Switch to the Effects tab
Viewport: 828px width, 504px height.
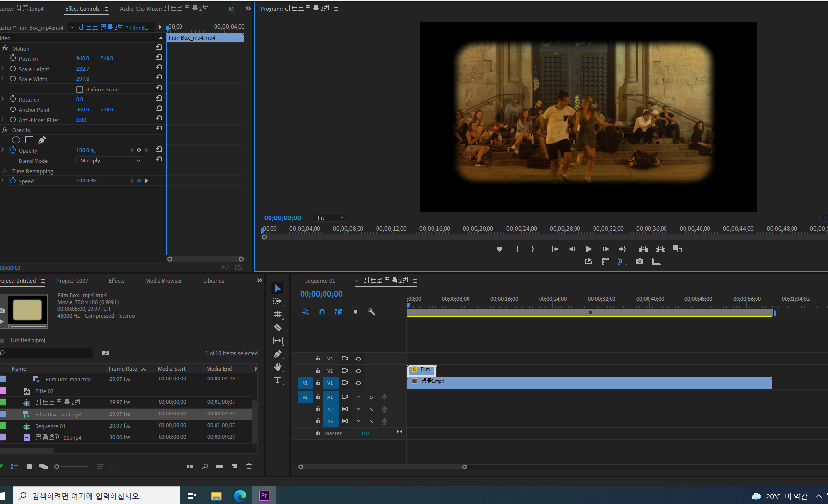click(x=116, y=281)
